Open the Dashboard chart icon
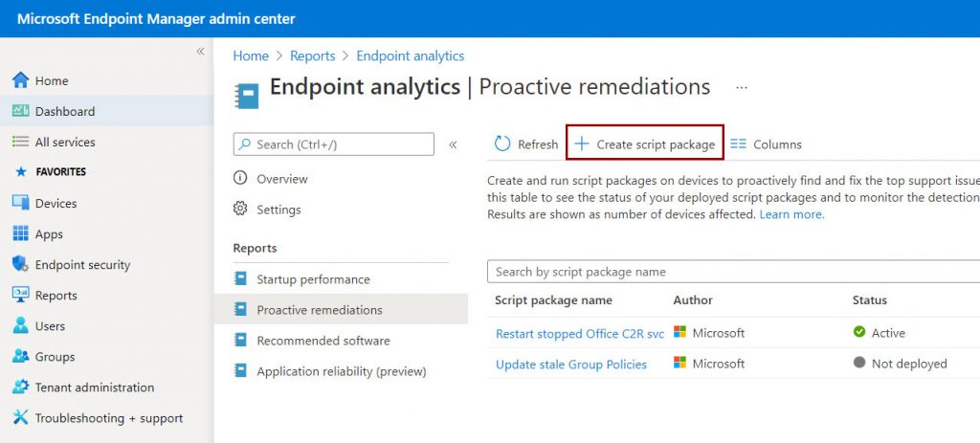 coord(21,111)
